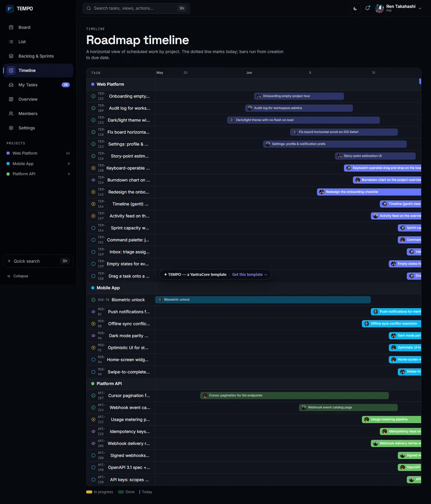Click todo circle status icon for TEM-164
The image size is (431, 504).
click(93, 228)
